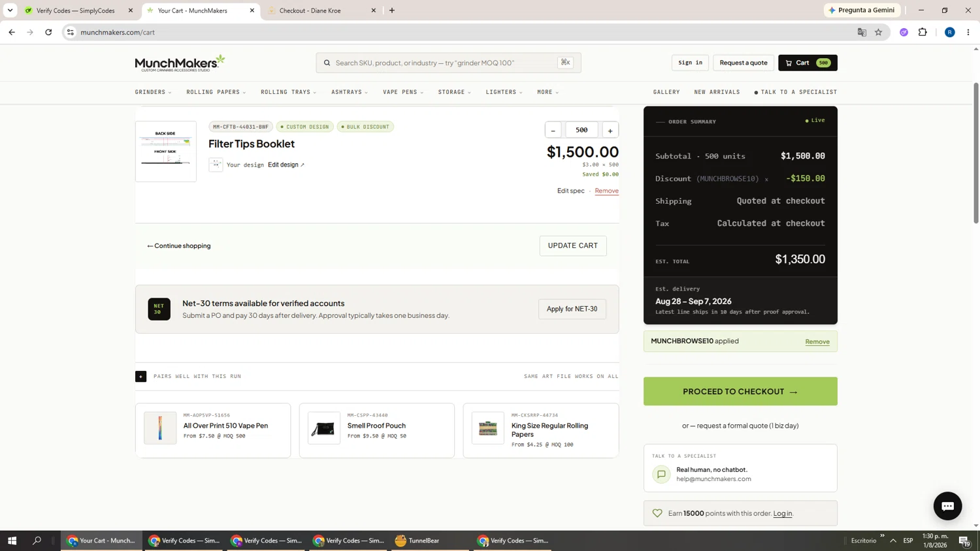This screenshot has height=551, width=980.
Task: Show hidden system tray icons
Action: 893,541
